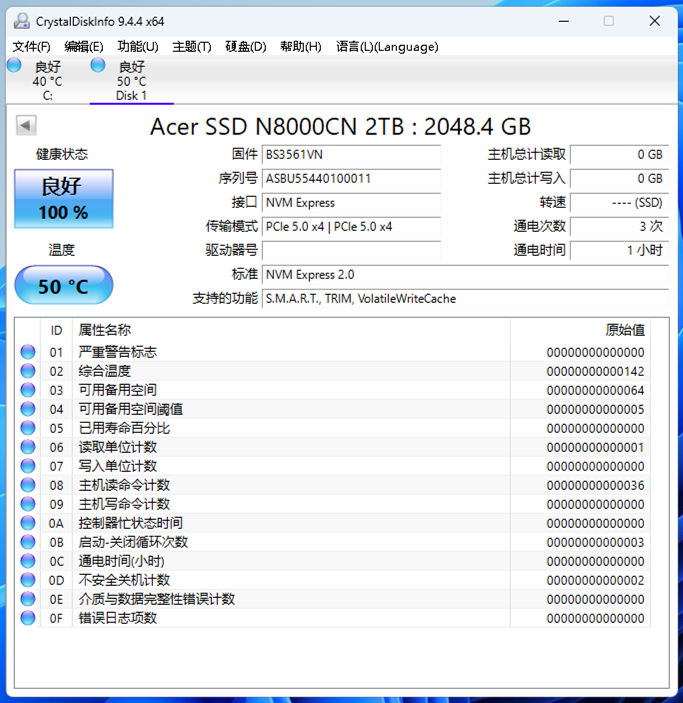Select raw value 00000000000064
This screenshot has width=683, height=703.
point(595,391)
